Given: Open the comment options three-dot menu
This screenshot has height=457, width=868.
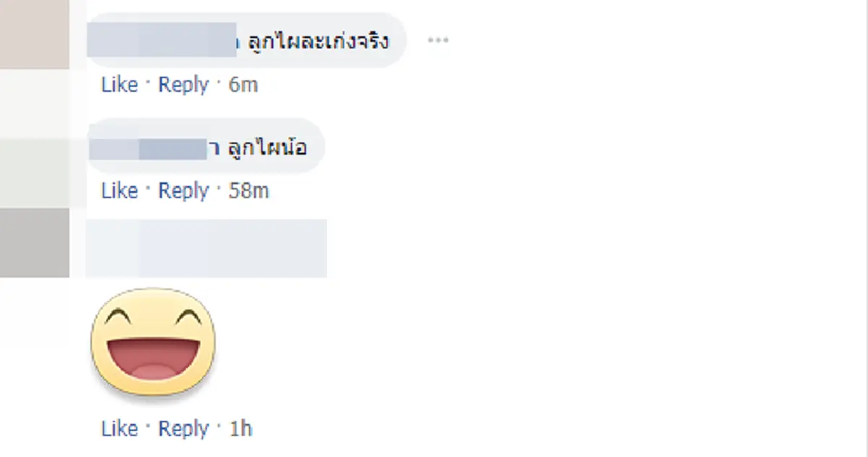Looking at the screenshot, I should tap(437, 41).
